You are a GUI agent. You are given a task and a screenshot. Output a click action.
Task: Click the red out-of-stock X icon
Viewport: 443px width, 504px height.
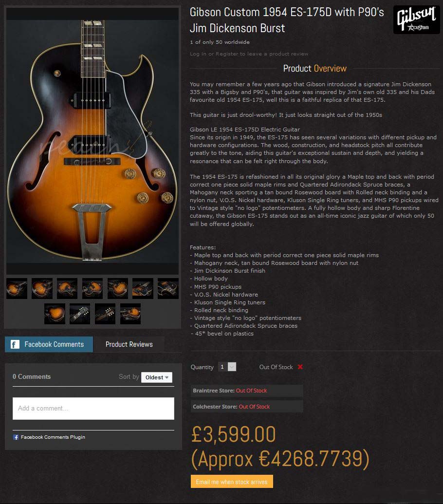(300, 367)
